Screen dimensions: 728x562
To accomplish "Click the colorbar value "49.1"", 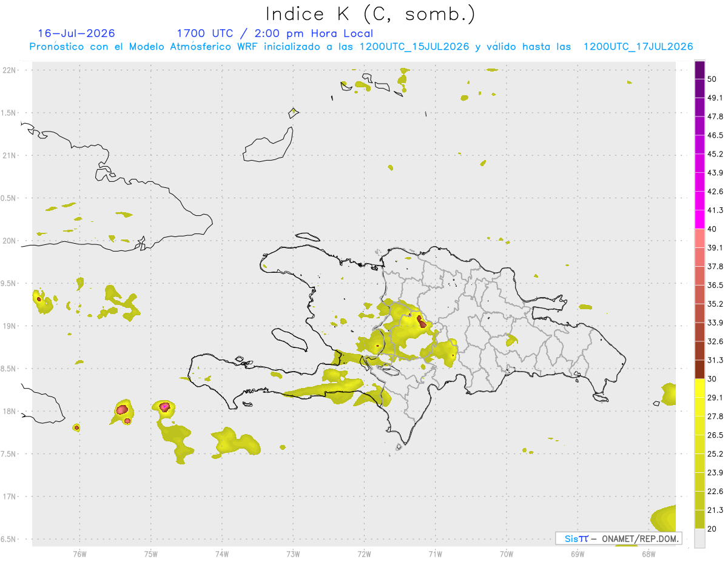I will click(x=715, y=98).
